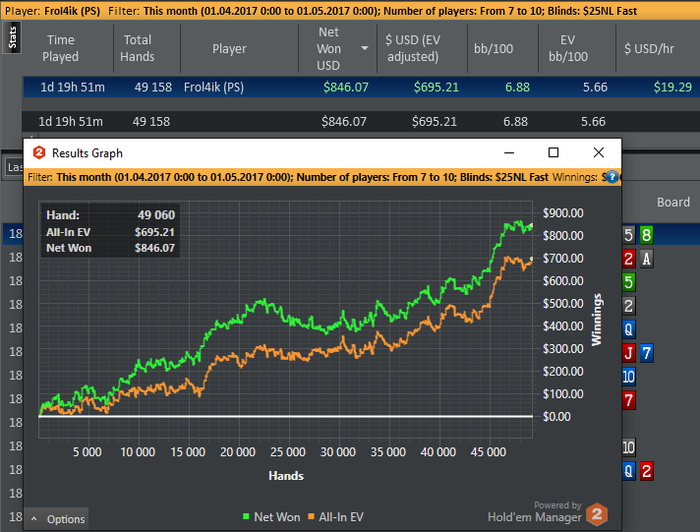The height and width of the screenshot is (532, 700).
Task: Click the Results Graph window icon
Action: coord(39,153)
